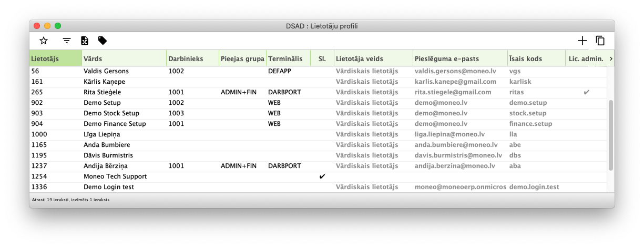The width and height of the screenshot is (644, 247).
Task: Click the favorites star icon
Action: click(44, 41)
